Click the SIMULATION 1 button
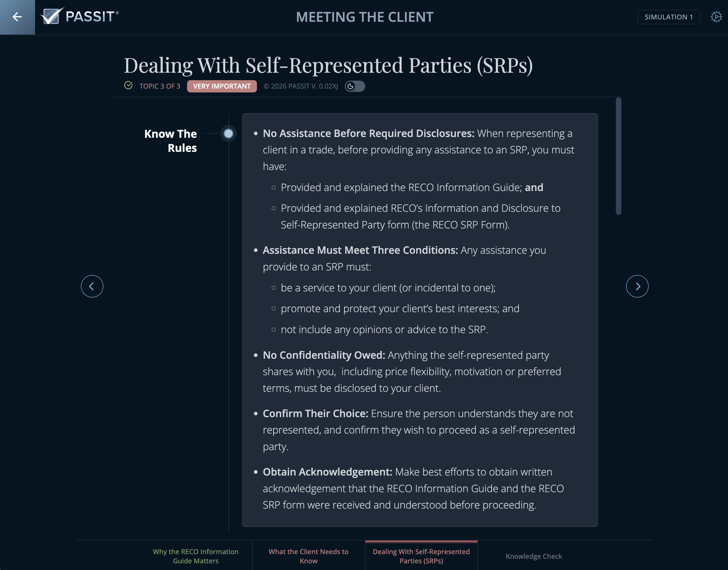This screenshot has width=728, height=570. coord(669,17)
